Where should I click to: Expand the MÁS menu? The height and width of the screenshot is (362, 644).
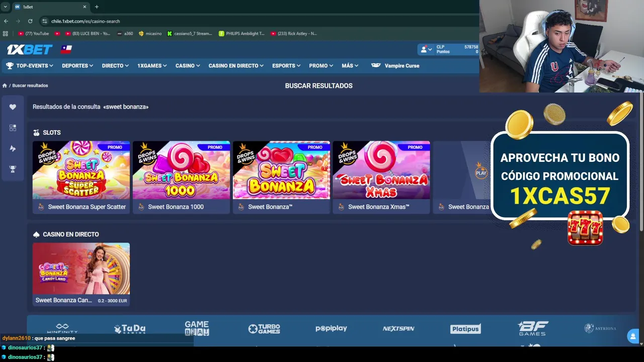pos(350,66)
